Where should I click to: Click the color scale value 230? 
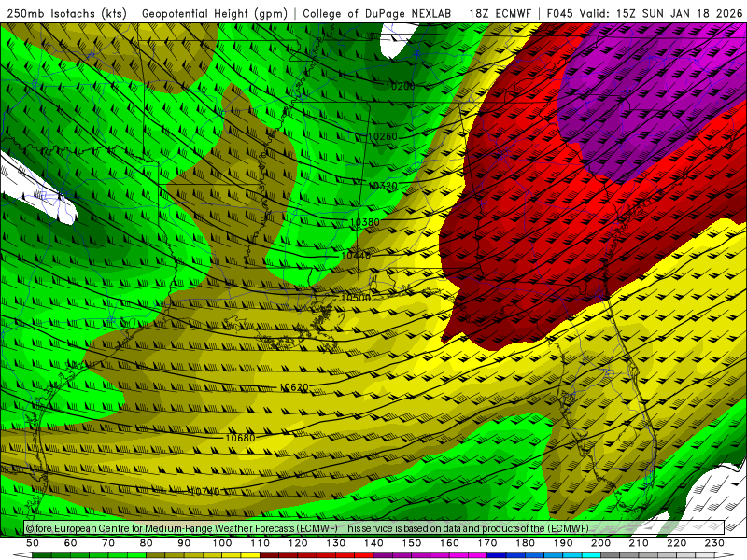click(714, 543)
